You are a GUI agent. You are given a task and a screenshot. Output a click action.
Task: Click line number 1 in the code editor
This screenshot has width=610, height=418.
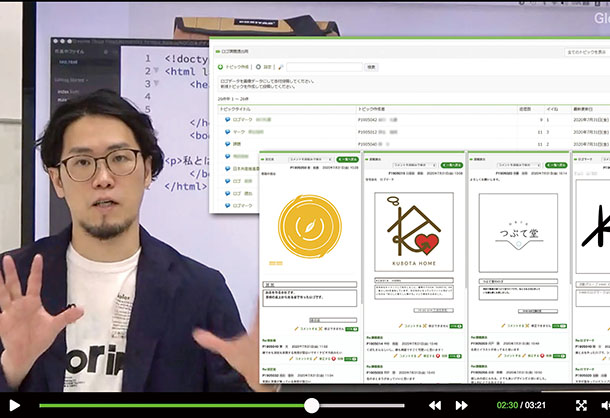tap(148, 59)
